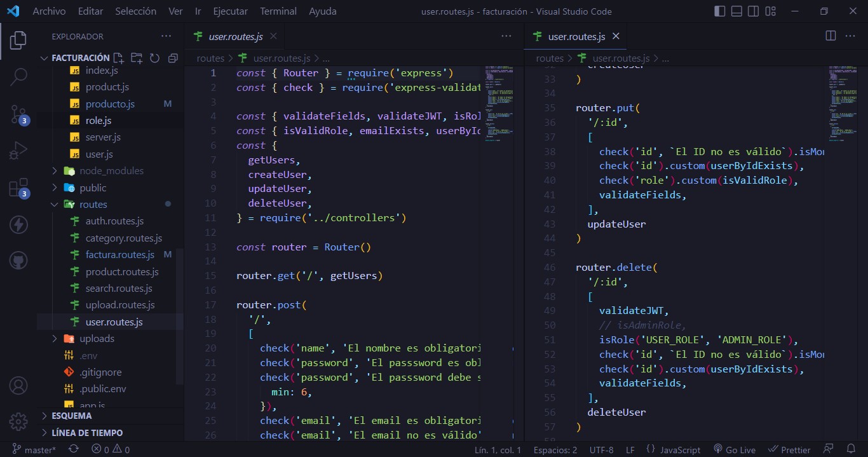Open upload.routes.js in explorer
Screen dimensions: 868x457
[120, 305]
